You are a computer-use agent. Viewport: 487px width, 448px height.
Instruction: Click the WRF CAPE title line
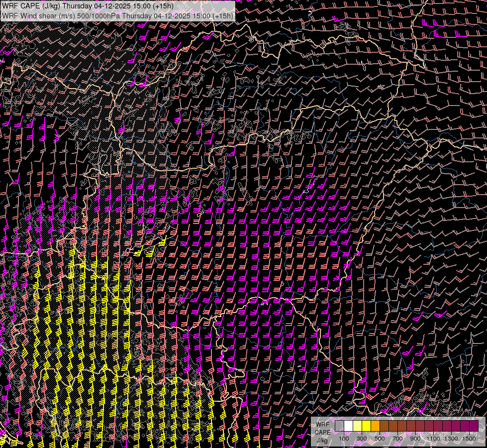click(88, 6)
